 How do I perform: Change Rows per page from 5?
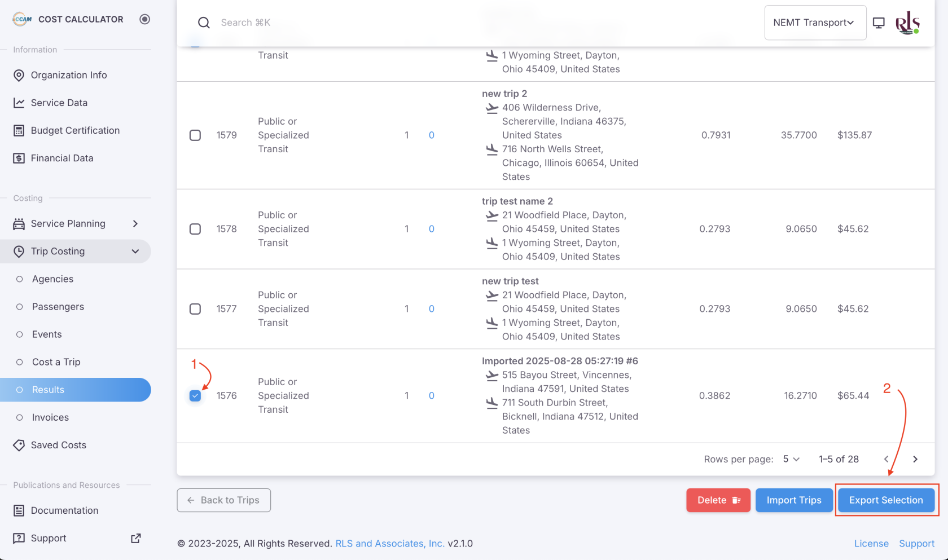(791, 459)
